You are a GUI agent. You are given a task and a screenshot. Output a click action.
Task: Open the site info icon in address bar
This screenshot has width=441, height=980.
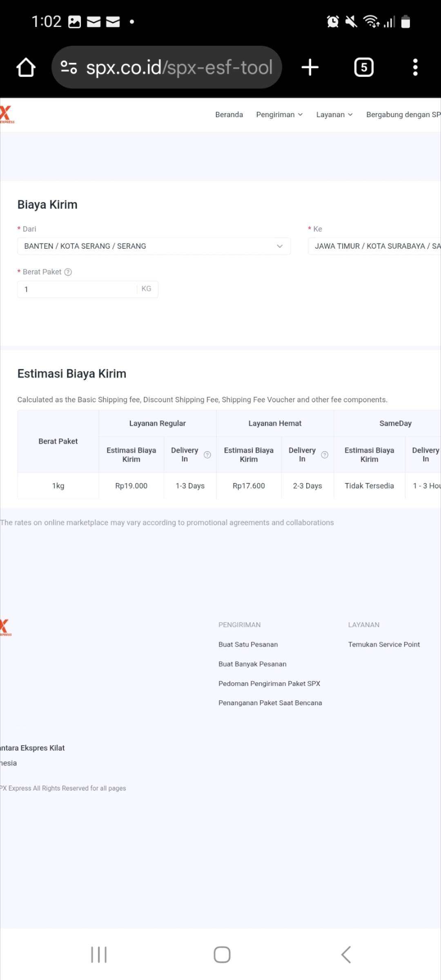(69, 67)
